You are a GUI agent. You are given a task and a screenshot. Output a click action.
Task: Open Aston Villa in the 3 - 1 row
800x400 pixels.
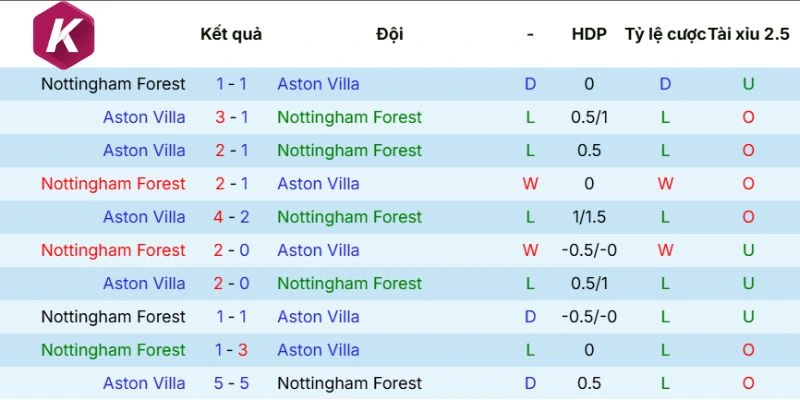[144, 117]
